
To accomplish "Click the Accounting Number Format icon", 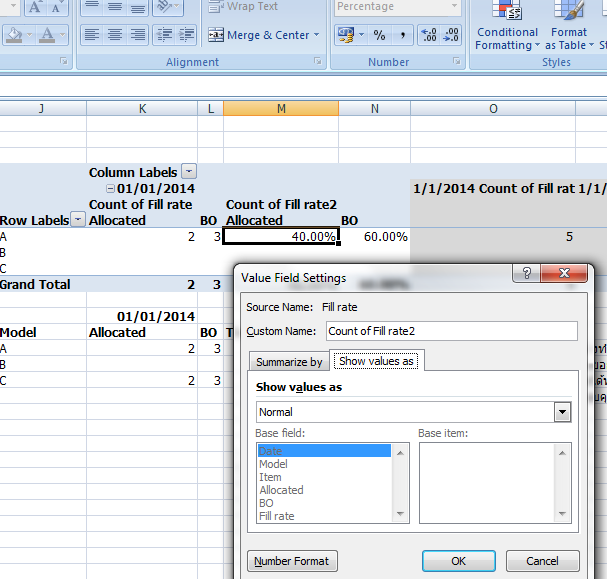I will click(346, 35).
